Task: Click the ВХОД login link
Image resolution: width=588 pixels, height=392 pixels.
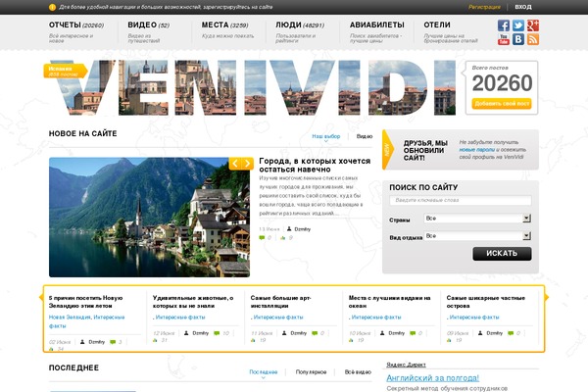Action: click(x=522, y=7)
